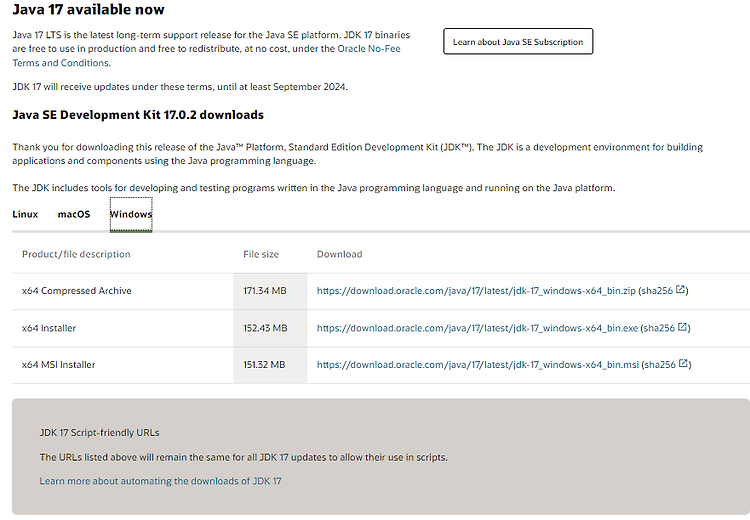Click Java SE Development Kit 17.0.2 downloads heading
750x520 pixels.
(138, 115)
